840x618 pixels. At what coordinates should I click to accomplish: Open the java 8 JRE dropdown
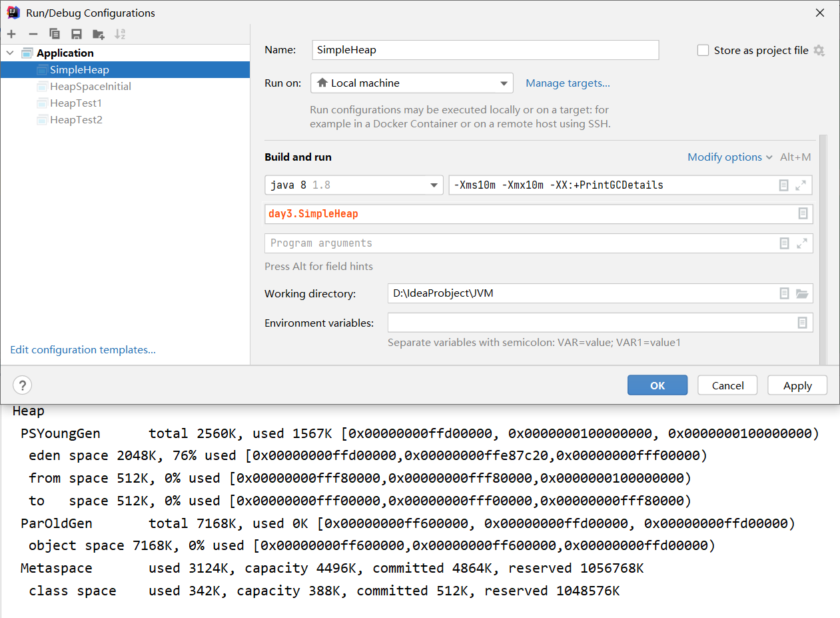[x=354, y=185]
